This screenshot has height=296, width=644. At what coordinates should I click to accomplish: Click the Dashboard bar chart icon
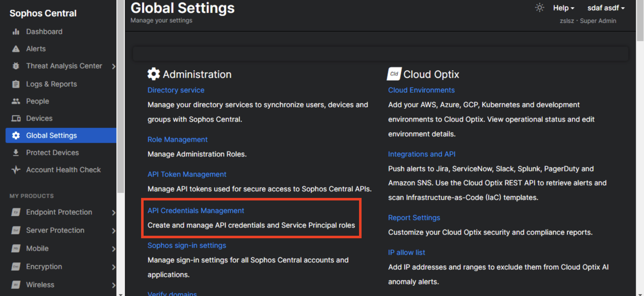tap(16, 32)
